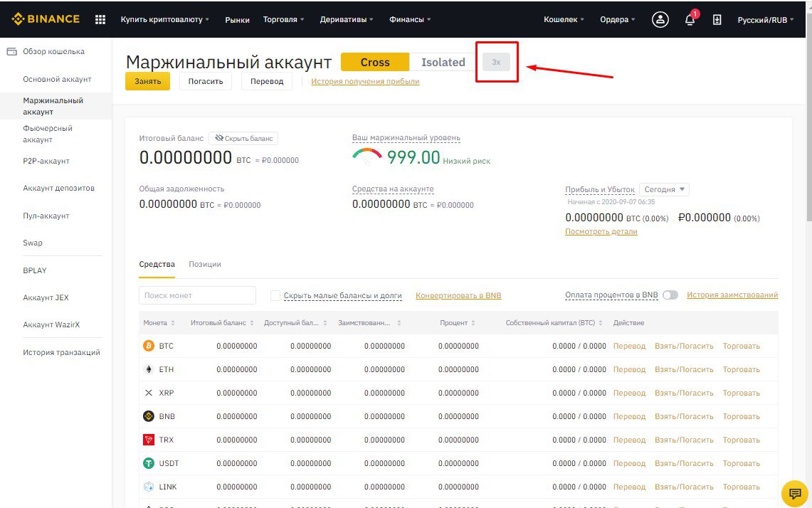The image size is (812, 508).
Task: Open Пул-аккаунт in sidebar
Action: [46, 216]
